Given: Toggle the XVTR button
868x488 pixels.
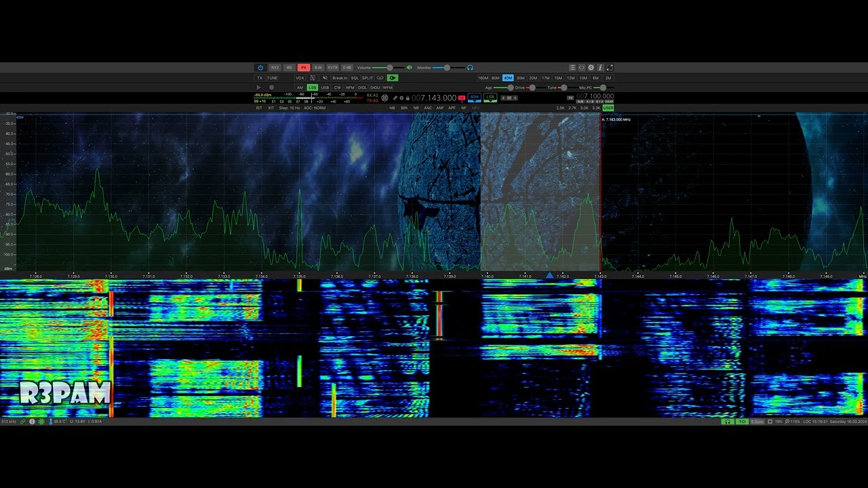Looking at the screenshot, I should tap(332, 68).
